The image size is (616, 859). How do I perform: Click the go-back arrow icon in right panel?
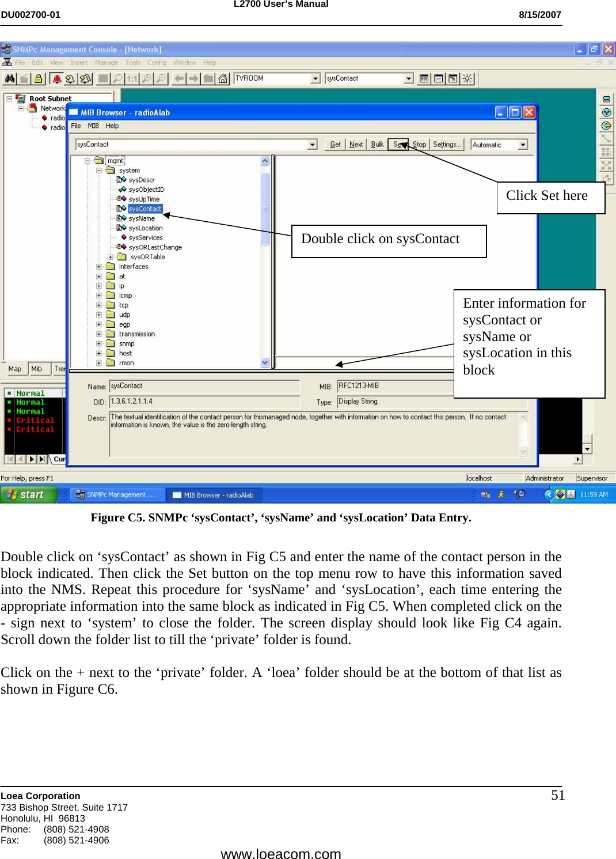[606, 124]
